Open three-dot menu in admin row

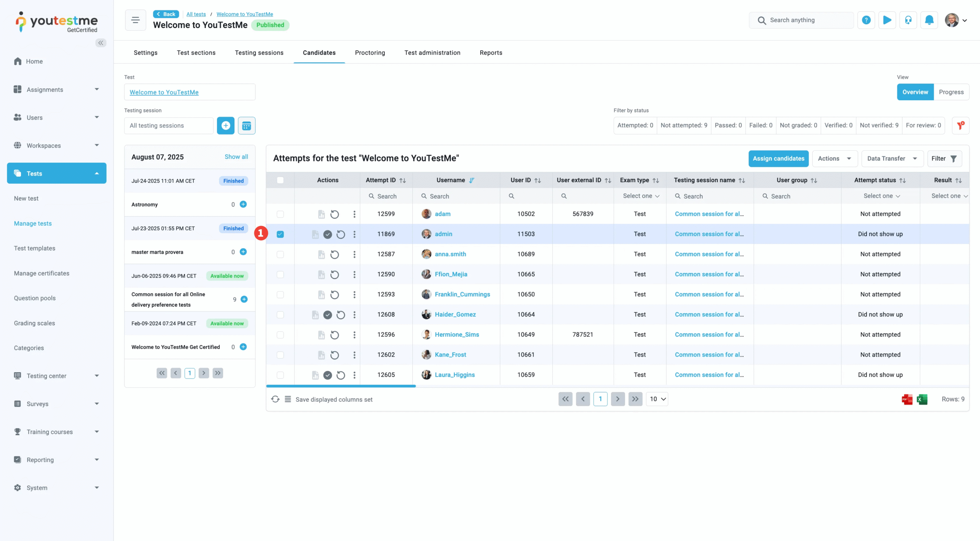(x=354, y=234)
